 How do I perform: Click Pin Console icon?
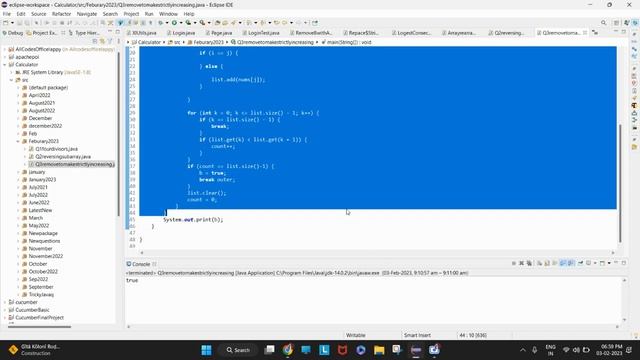(580, 263)
